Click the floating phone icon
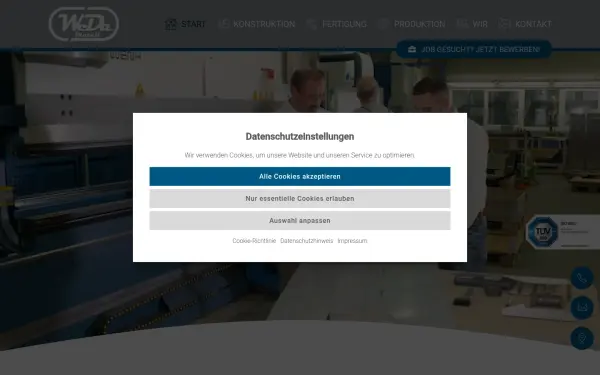This screenshot has height=375, width=600. pos(582,278)
